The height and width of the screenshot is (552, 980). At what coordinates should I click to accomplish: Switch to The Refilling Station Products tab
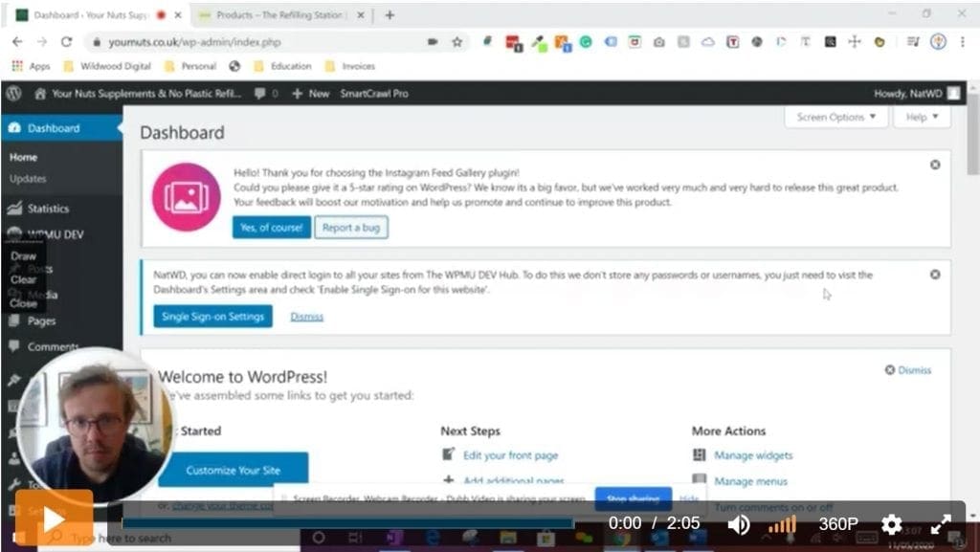[x=278, y=15]
